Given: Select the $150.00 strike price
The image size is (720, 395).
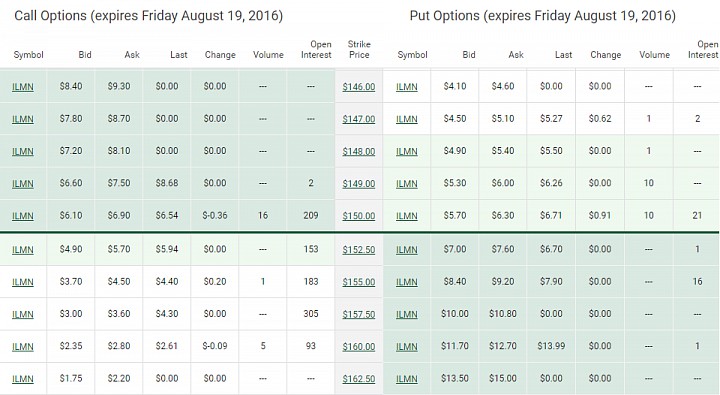Looking at the screenshot, I should [359, 216].
